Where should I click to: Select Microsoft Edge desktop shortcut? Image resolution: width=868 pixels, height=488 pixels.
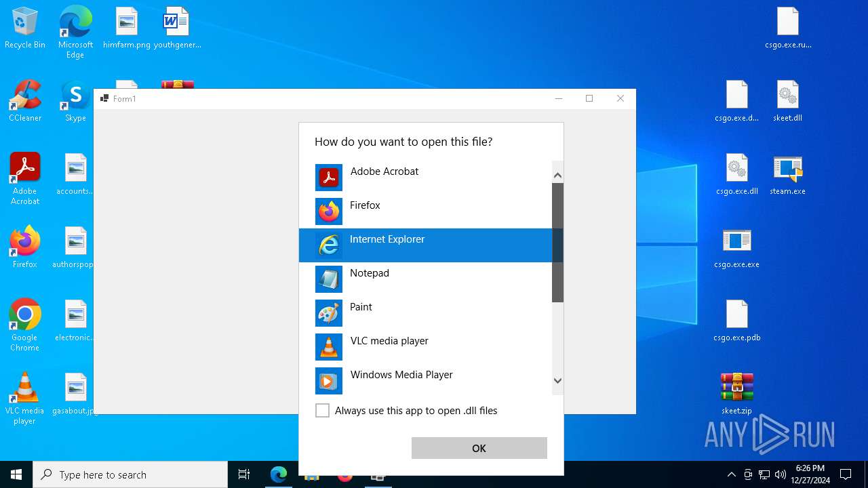click(75, 32)
